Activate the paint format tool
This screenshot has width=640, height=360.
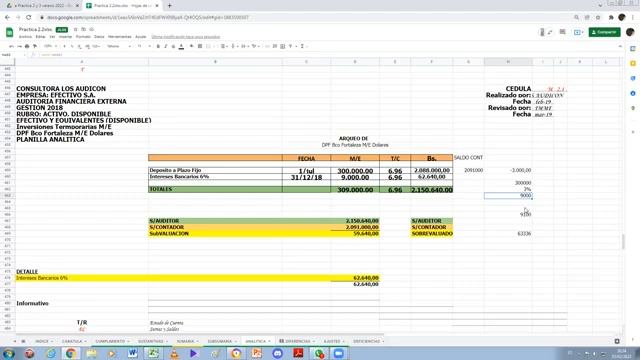tap(35, 47)
